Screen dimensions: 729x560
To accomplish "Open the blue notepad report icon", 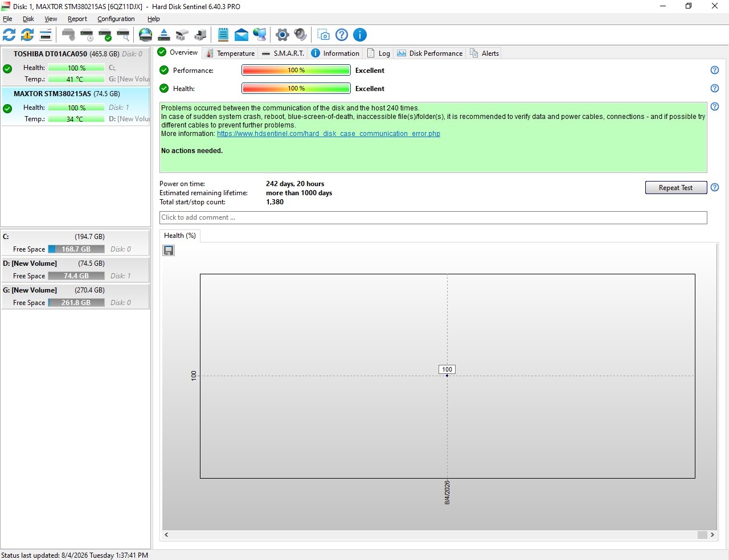I will pos(223,35).
